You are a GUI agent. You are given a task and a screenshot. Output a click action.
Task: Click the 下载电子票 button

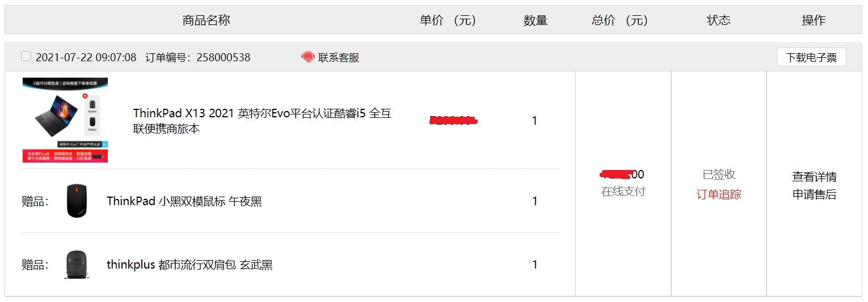coord(811,57)
